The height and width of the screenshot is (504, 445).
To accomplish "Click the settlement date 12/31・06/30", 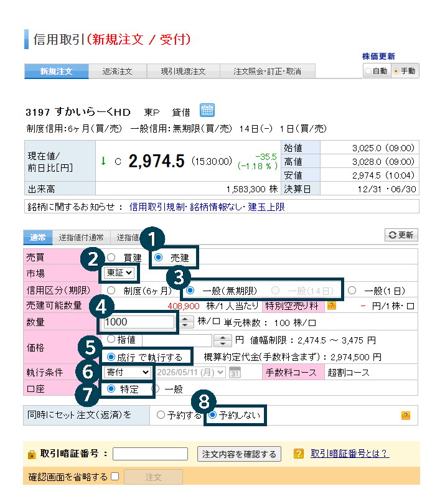I will (386, 189).
